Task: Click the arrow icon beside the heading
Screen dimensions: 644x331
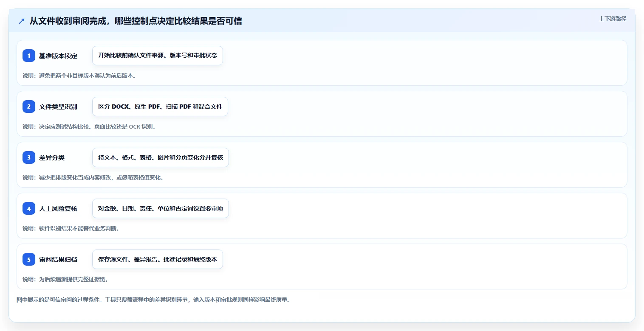Action: (x=22, y=21)
